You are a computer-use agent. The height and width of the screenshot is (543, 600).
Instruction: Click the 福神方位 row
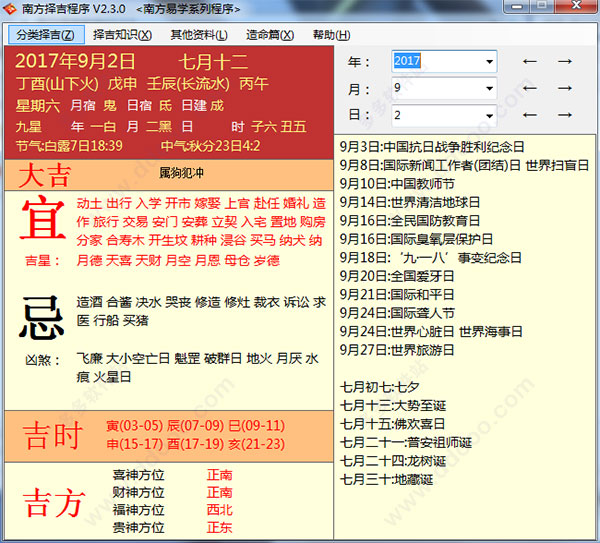coord(173,510)
